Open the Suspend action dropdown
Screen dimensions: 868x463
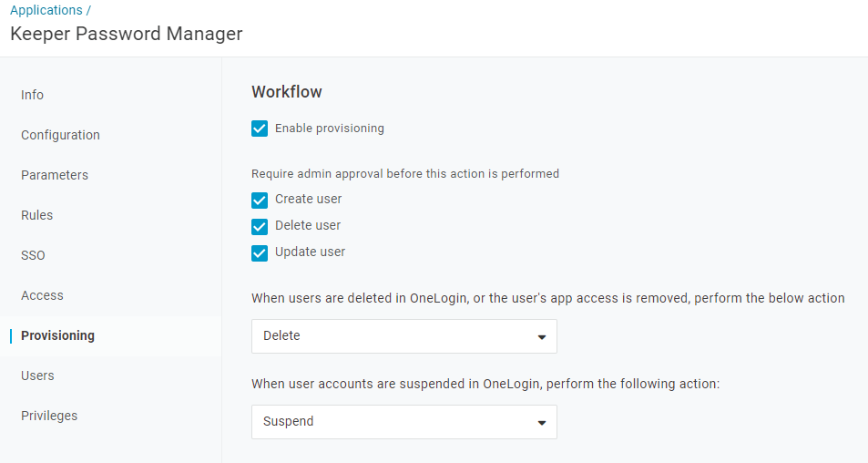pos(403,422)
